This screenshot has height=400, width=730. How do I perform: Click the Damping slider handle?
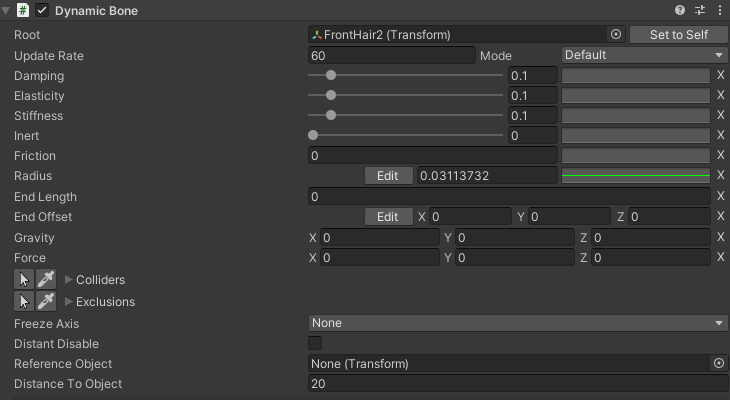(x=331, y=75)
